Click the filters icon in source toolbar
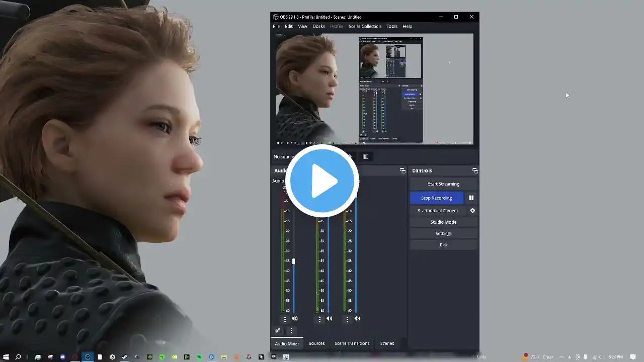644x362 pixels. point(366,156)
